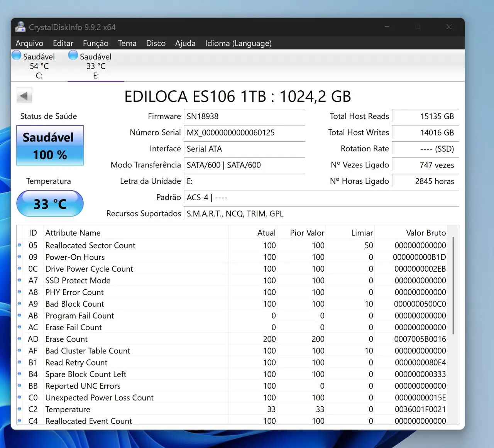Viewport: 494px width, 448px height.
Task: Click the status dot for Spare Block Count Left
Action: click(x=19, y=374)
